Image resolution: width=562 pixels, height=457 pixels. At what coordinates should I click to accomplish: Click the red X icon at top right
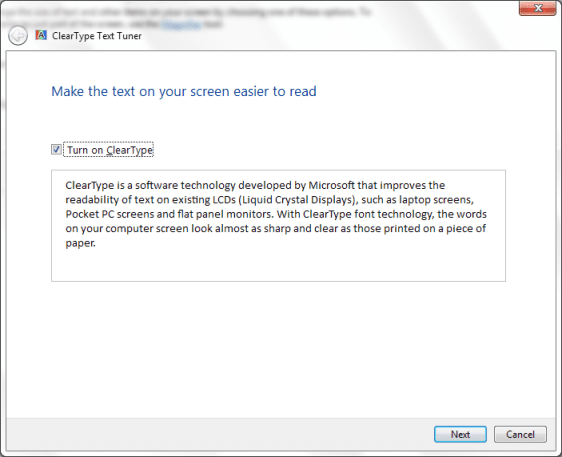point(538,8)
